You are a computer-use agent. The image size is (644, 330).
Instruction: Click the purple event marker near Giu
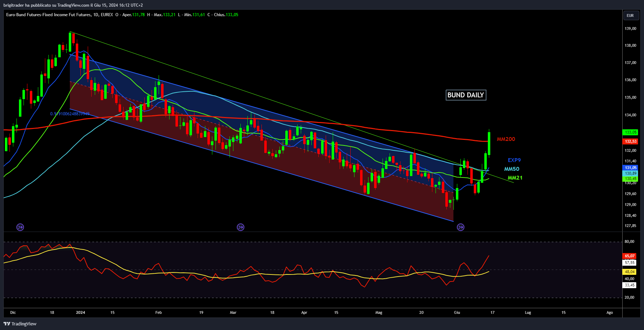pyautogui.click(x=460, y=227)
